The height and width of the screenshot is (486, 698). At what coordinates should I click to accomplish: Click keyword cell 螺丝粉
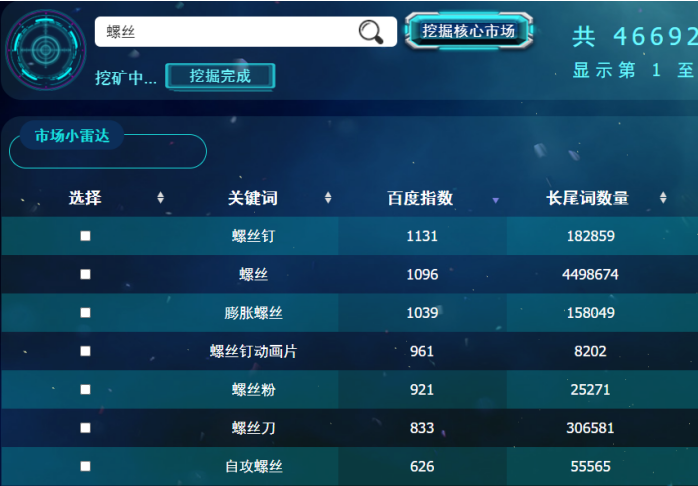253,390
